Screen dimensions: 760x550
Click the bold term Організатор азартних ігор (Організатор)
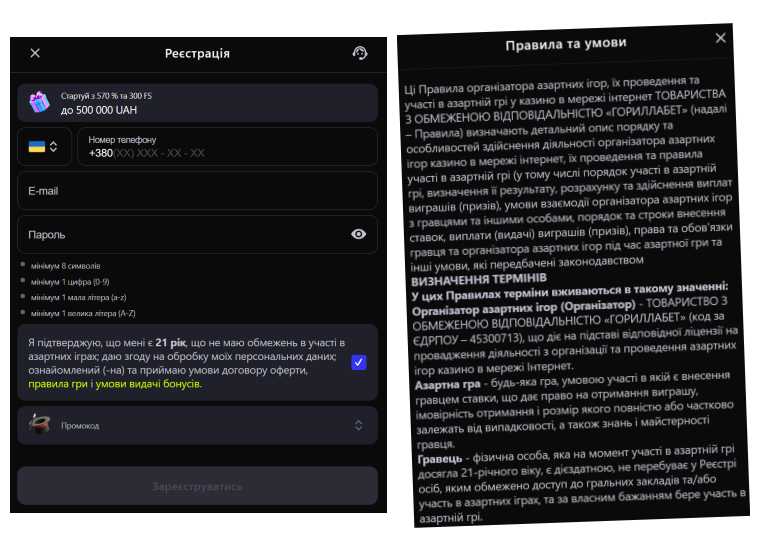523,307
